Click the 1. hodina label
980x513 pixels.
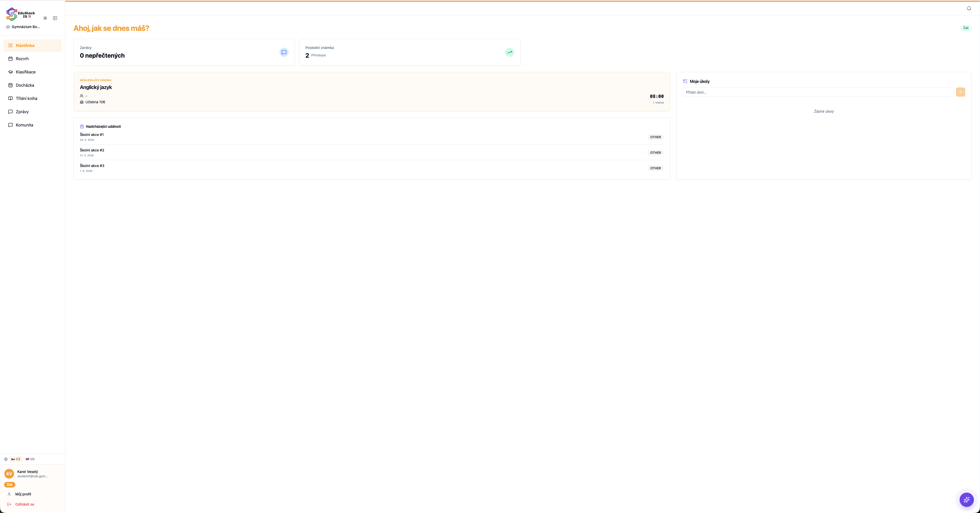click(658, 103)
